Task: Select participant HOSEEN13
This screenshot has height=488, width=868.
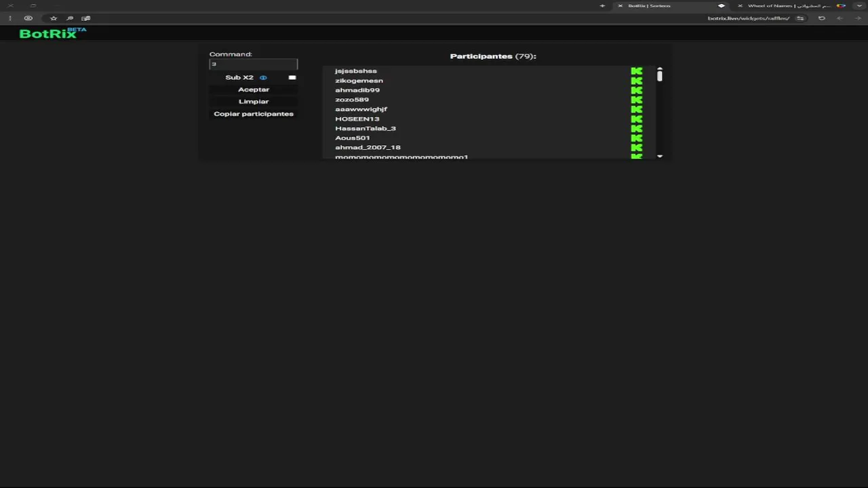Action: [x=357, y=119]
